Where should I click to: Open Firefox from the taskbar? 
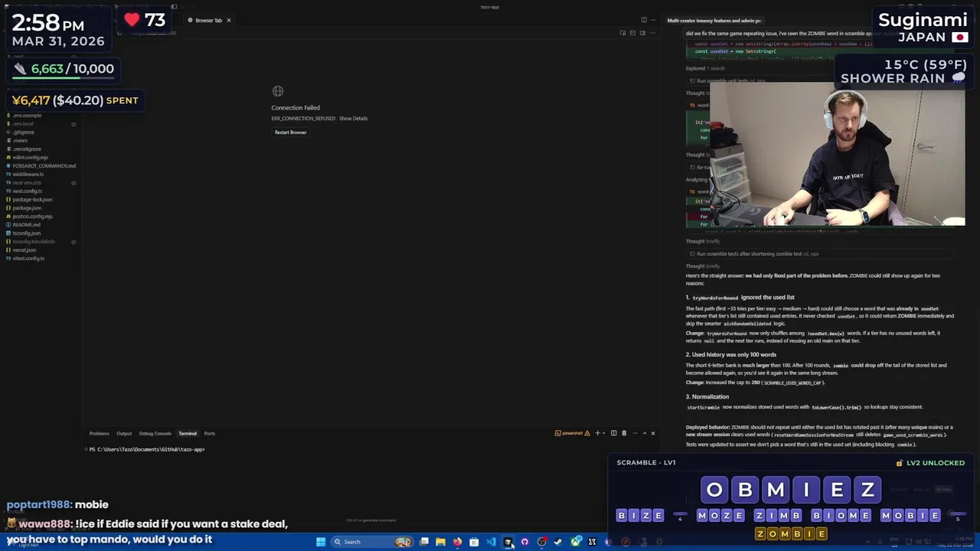pyautogui.click(x=457, y=542)
